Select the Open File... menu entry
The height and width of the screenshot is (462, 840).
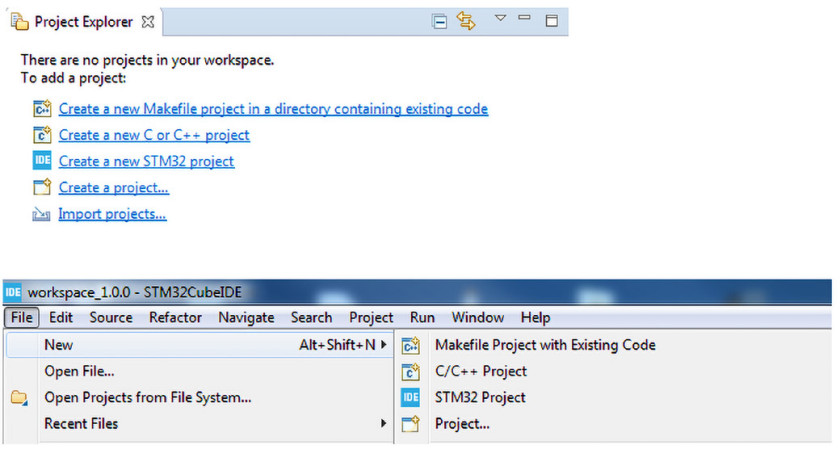[x=79, y=371]
